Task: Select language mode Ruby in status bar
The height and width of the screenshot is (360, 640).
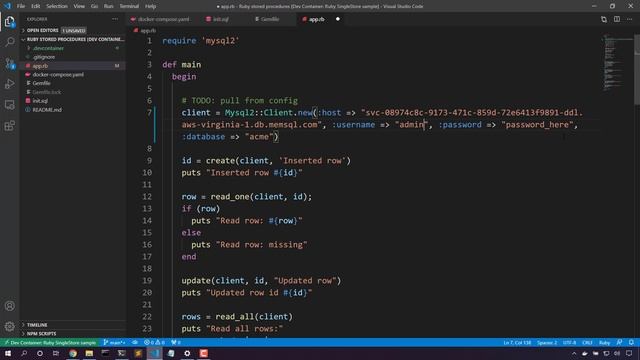Action: (x=604, y=342)
